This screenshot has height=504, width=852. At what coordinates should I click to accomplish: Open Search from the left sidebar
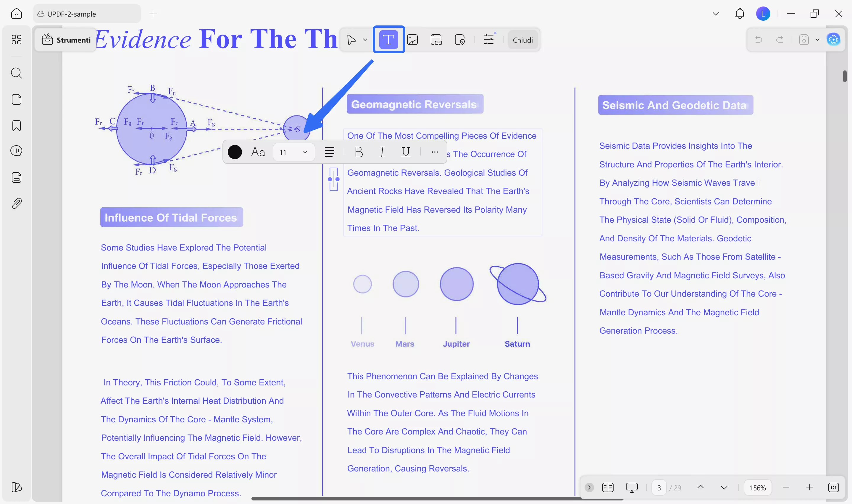16,73
